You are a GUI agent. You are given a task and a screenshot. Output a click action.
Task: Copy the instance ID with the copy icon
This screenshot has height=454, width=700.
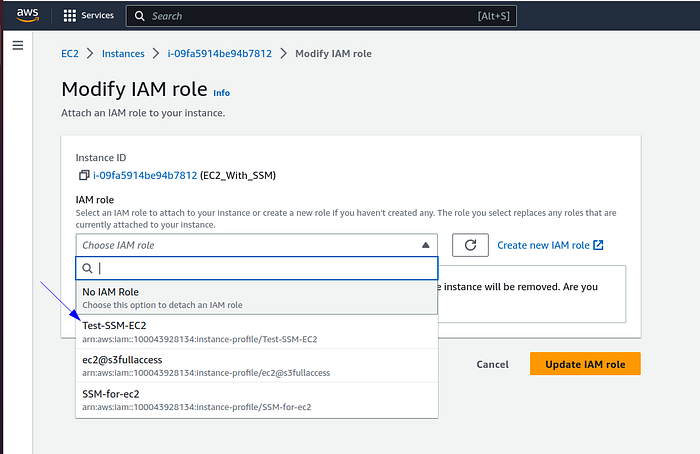(x=83, y=175)
